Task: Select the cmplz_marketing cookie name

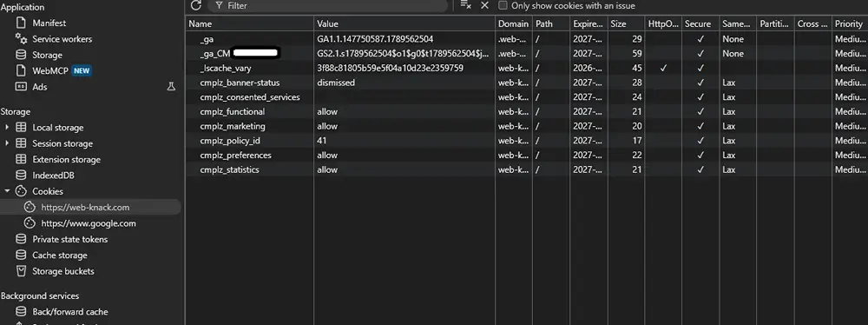Action: click(x=233, y=126)
